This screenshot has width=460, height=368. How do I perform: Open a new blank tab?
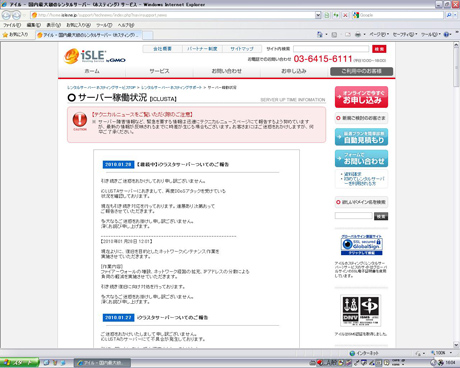[148, 35]
